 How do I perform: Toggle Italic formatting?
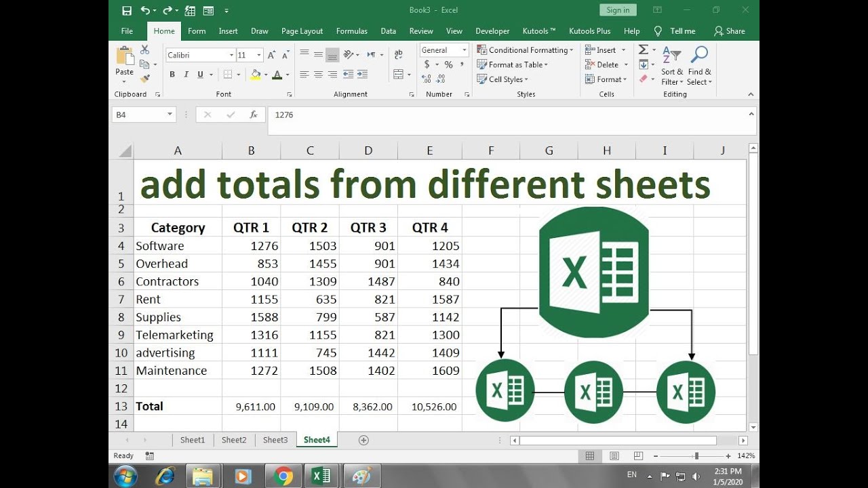coord(186,75)
